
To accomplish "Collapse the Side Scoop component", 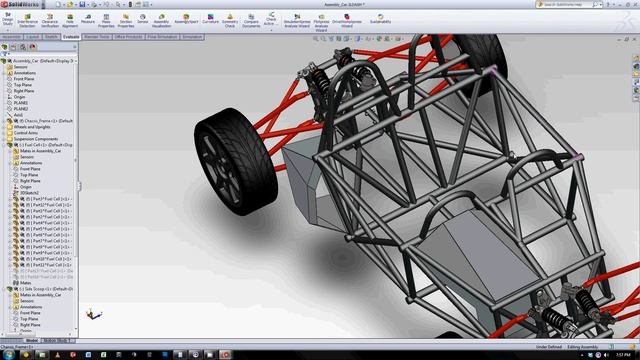I will point(4,289).
